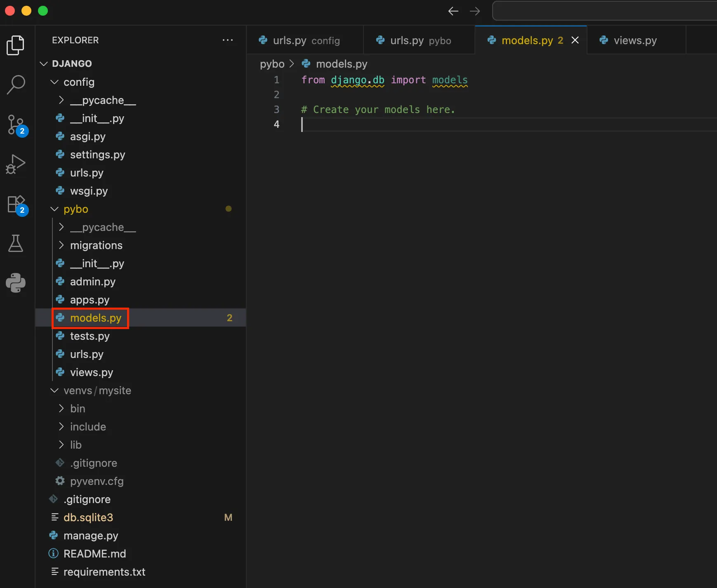Viewport: 717px width, 588px height.
Task: Open the Python extension icon
Action: coord(16,283)
